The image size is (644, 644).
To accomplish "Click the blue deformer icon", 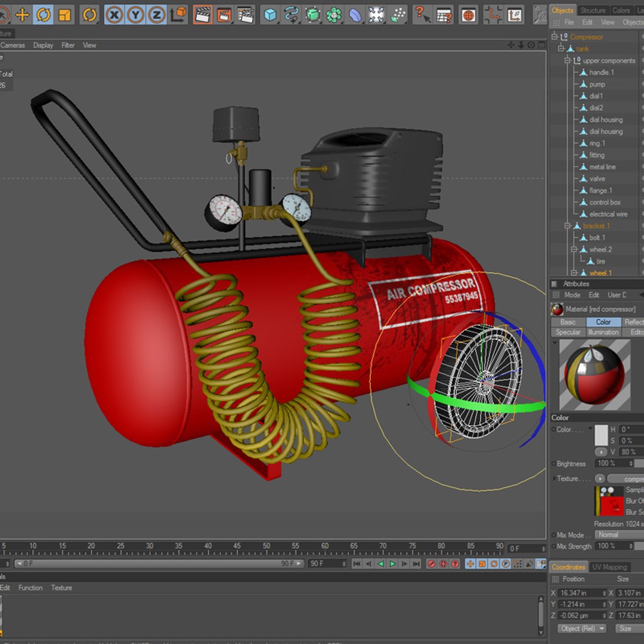I will 355,15.
